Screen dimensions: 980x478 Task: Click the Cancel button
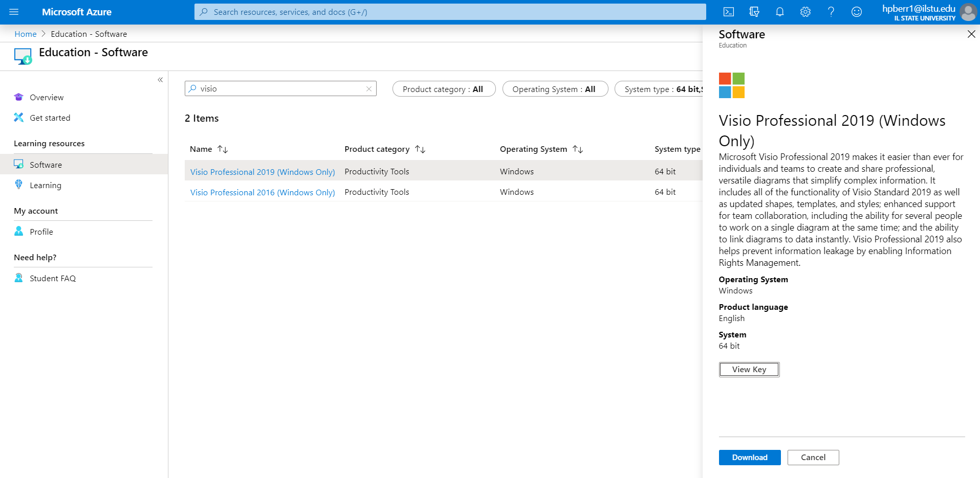tap(813, 457)
